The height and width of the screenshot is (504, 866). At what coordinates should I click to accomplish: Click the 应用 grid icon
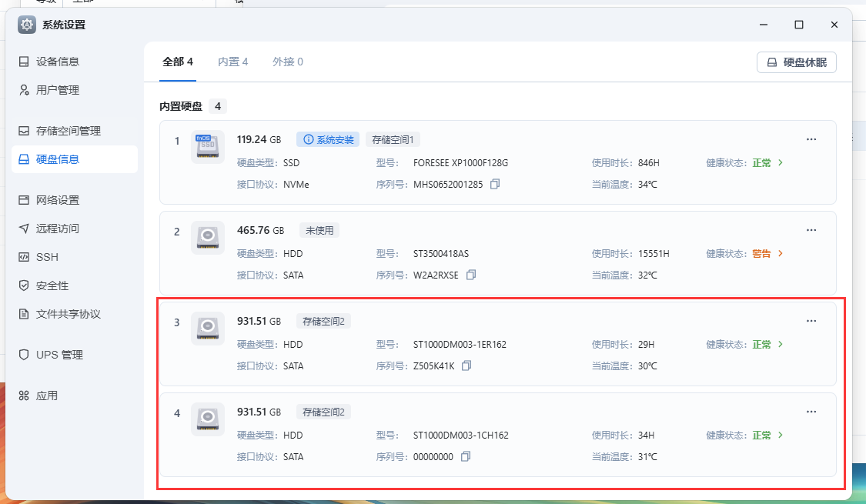pos(24,396)
